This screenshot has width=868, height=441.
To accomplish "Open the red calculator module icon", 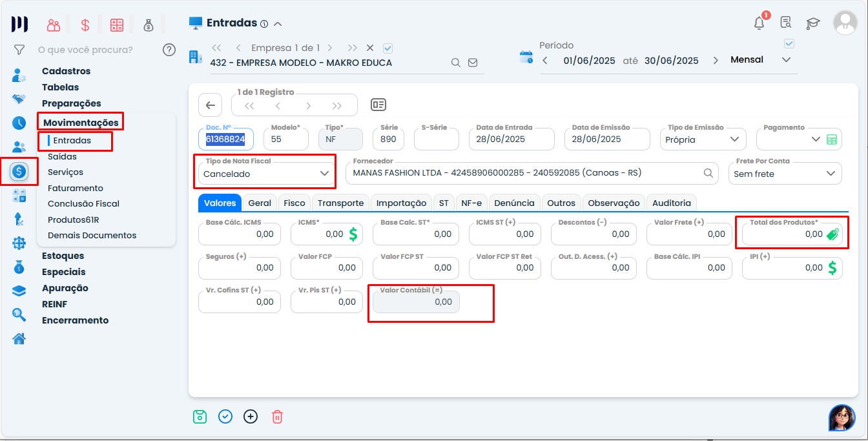I will click(x=117, y=25).
